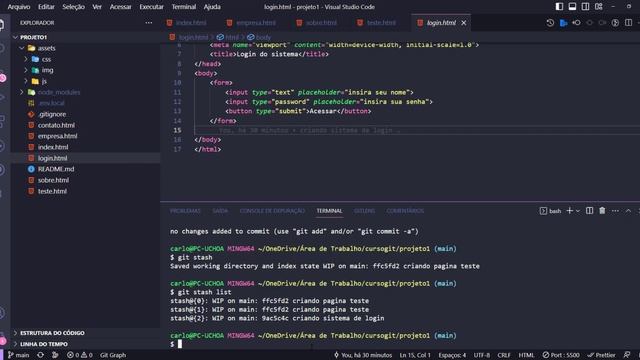The height and width of the screenshot is (360, 640).
Task: Open Explorer more actions ellipsis
Action: [x=149, y=23]
